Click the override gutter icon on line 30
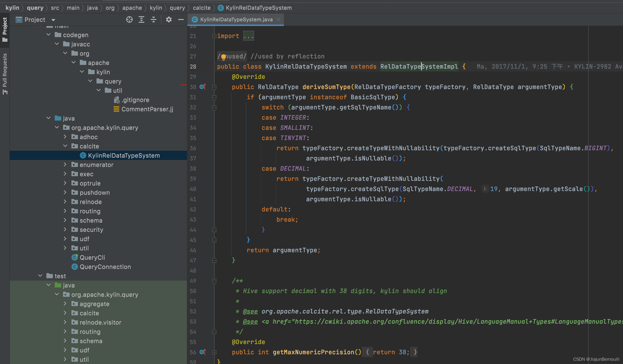Screen dimensions: 623x364 coord(202,87)
